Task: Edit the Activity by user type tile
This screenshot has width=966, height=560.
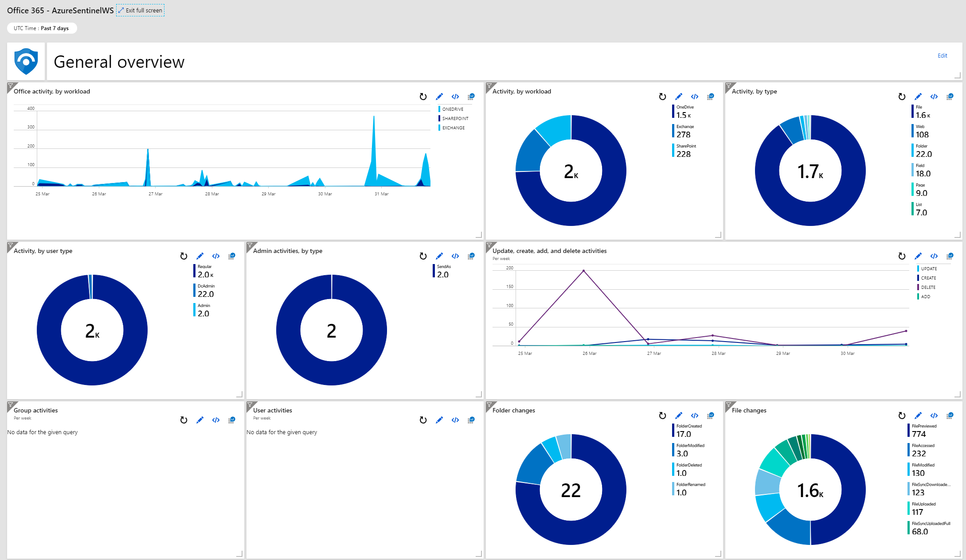Action: pos(199,256)
